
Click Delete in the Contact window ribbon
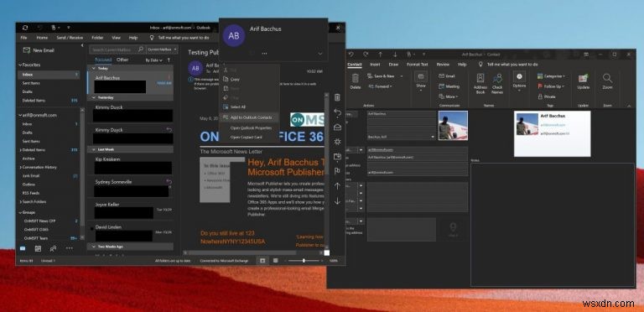pos(356,81)
